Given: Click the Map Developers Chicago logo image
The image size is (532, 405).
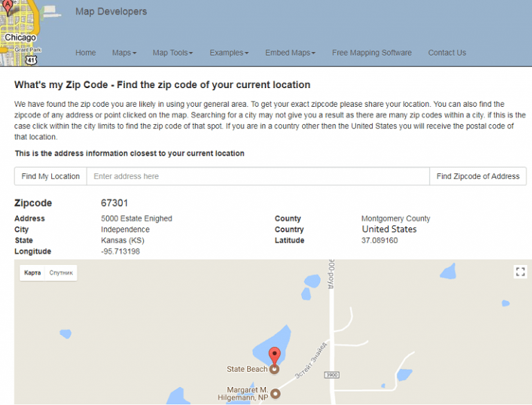Looking at the screenshot, I should point(30,33).
